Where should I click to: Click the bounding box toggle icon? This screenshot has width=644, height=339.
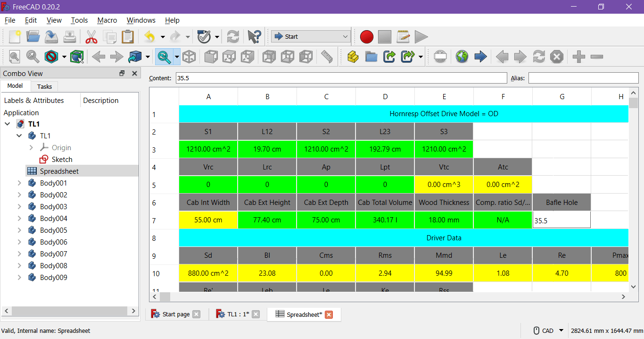tap(77, 57)
